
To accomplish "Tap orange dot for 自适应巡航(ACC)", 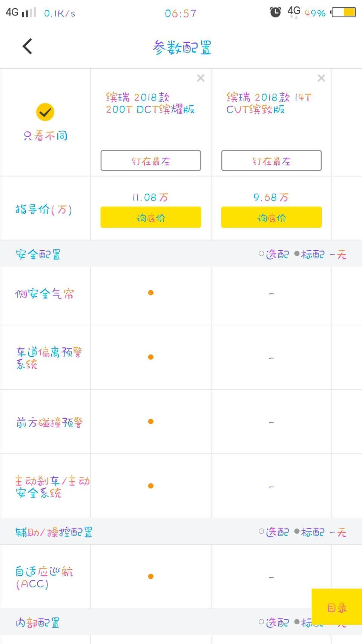I will point(150,576).
